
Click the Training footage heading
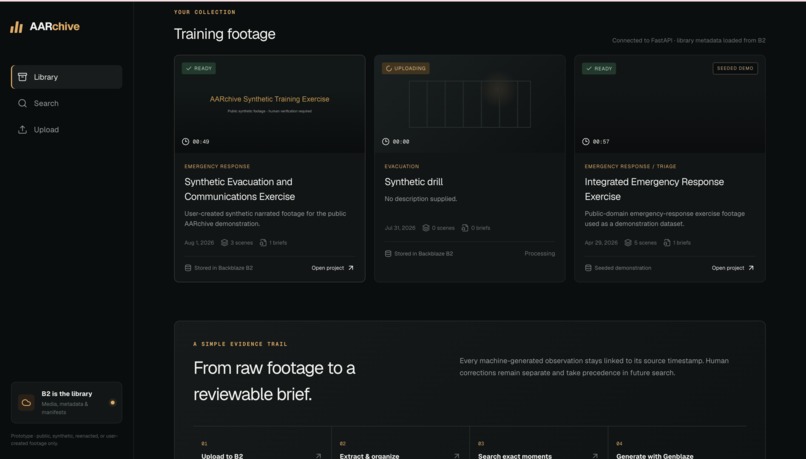coord(225,34)
